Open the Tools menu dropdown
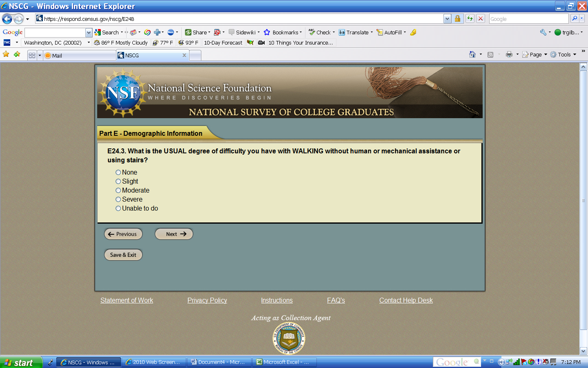588x368 pixels. tap(564, 54)
